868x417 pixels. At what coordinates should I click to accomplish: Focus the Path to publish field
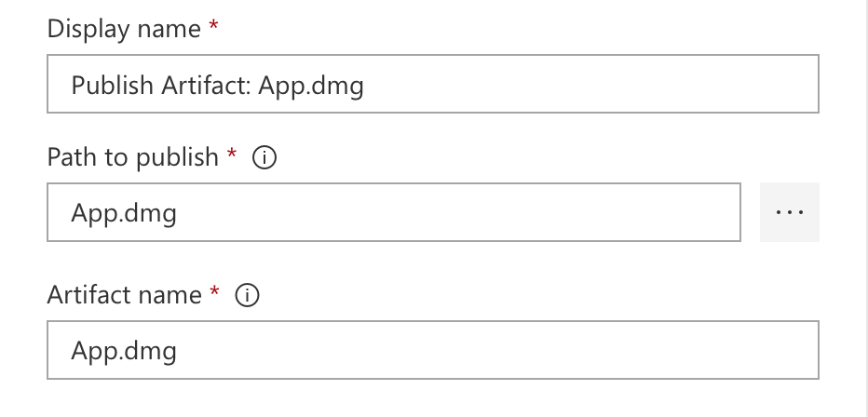point(394,212)
